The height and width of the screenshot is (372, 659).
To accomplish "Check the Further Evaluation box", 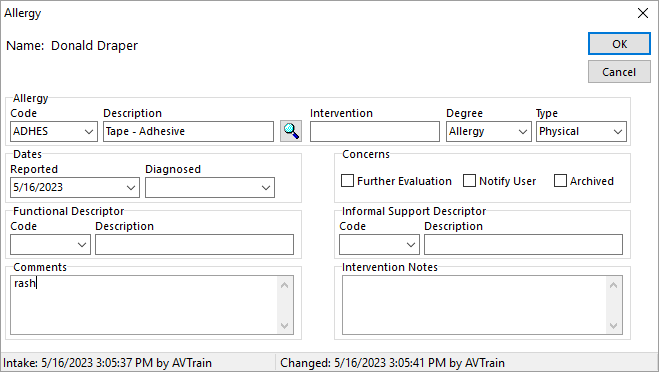I will 348,181.
